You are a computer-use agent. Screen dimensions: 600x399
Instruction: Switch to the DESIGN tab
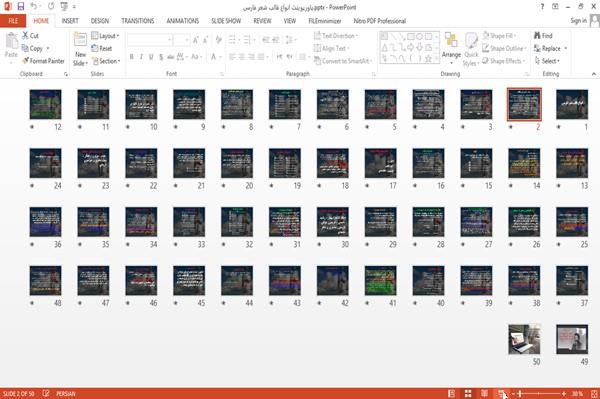coord(100,21)
